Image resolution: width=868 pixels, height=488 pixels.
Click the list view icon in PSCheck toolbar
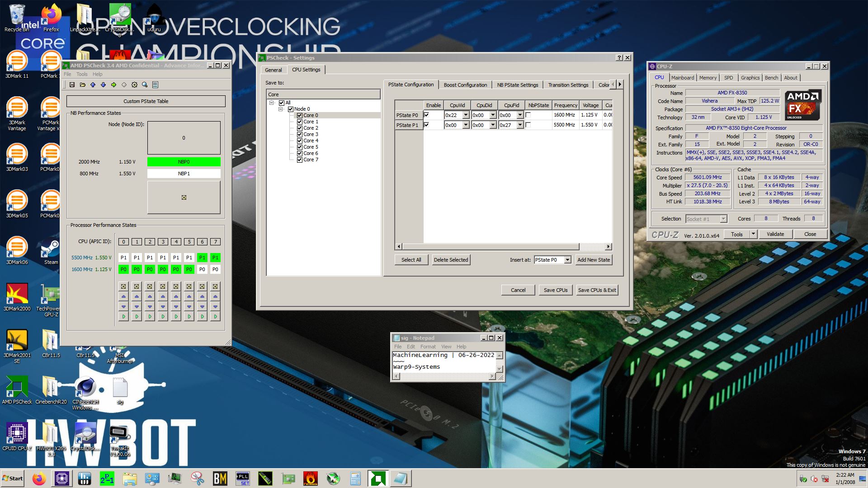155,84
